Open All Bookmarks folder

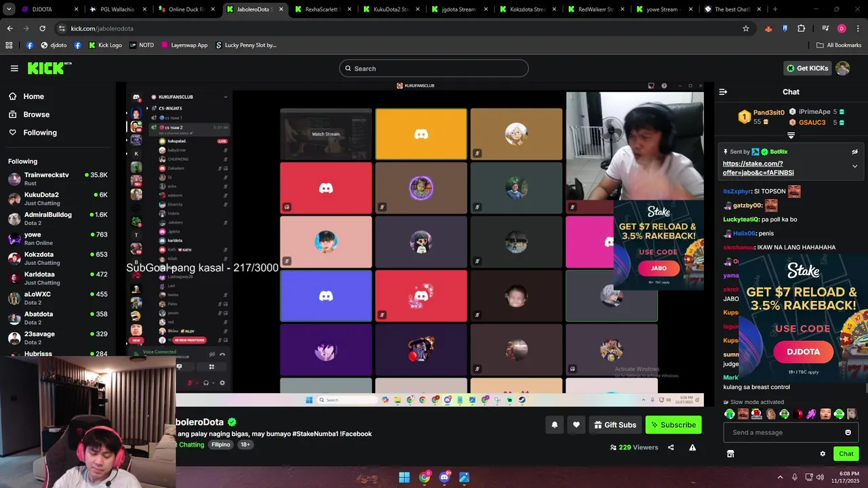(839, 45)
